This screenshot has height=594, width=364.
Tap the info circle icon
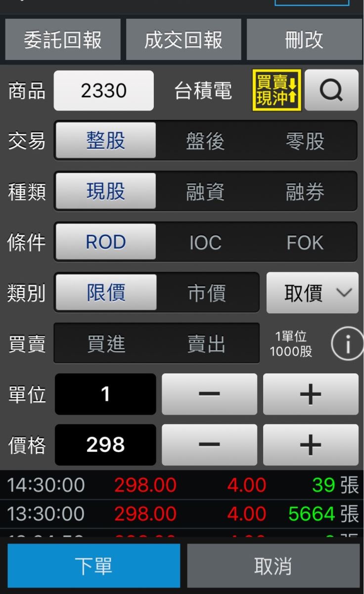(347, 344)
